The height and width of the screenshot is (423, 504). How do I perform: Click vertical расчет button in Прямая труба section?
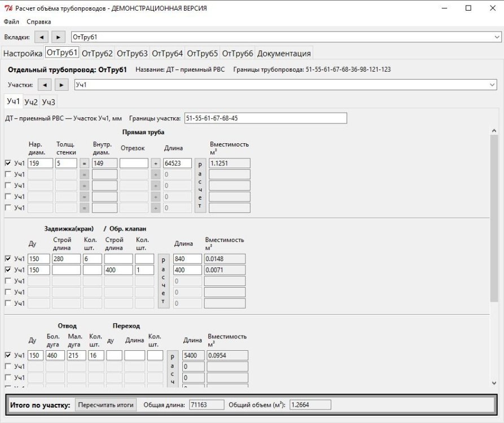point(200,185)
